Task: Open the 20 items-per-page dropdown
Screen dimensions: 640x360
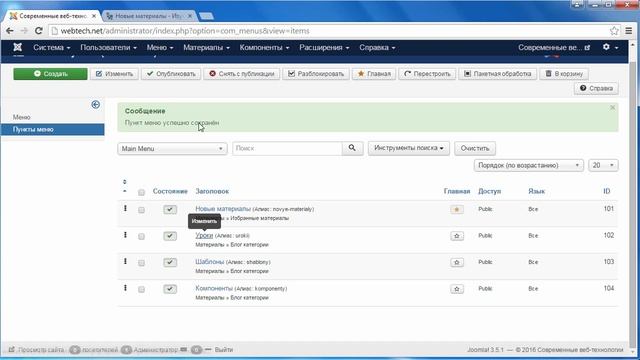Action: pyautogui.click(x=603, y=165)
